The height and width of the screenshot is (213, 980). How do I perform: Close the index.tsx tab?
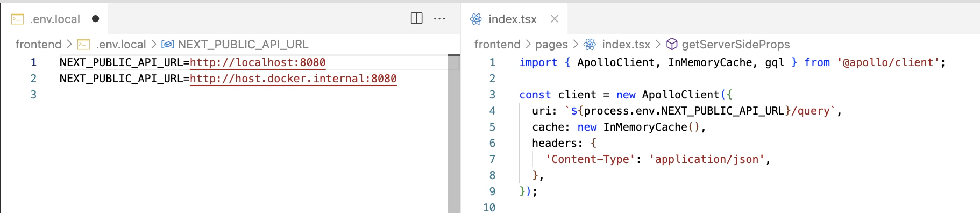point(555,19)
